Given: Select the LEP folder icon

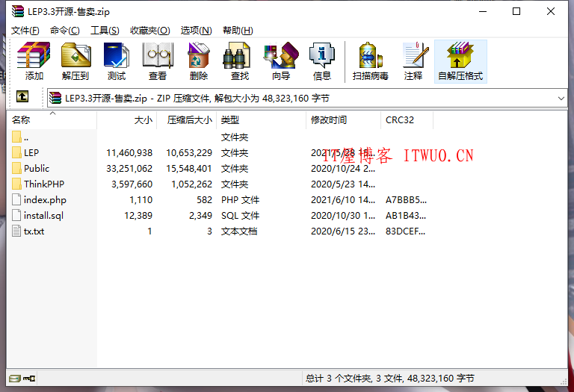Looking at the screenshot, I should click(16, 152).
